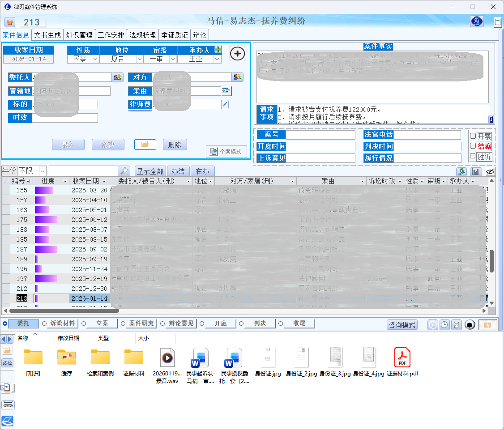Click the AI assistant icon
This screenshot has width=504, height=430.
coord(477,21)
